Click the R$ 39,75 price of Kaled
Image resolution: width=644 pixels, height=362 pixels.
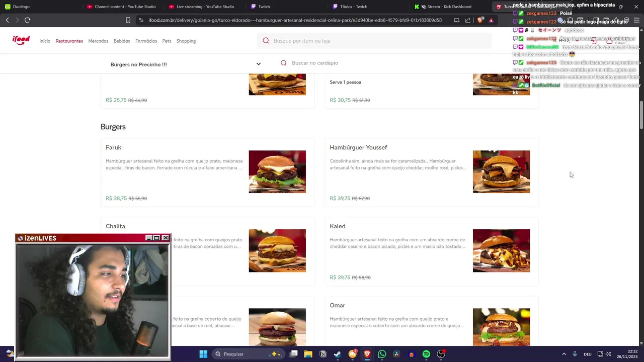coord(340,278)
